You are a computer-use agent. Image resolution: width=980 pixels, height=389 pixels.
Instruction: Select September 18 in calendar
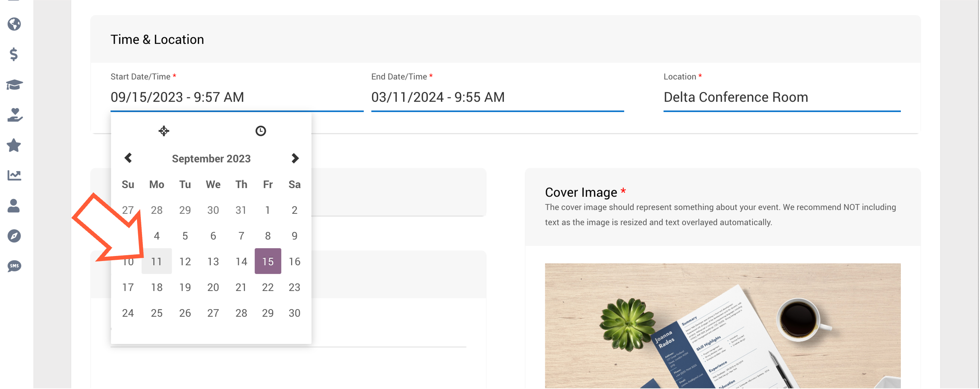coord(156,287)
